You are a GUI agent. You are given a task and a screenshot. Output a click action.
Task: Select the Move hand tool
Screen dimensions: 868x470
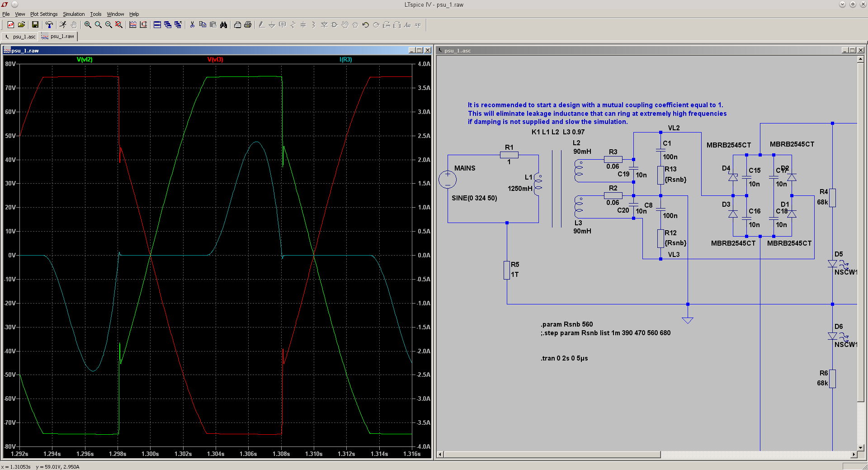(345, 25)
